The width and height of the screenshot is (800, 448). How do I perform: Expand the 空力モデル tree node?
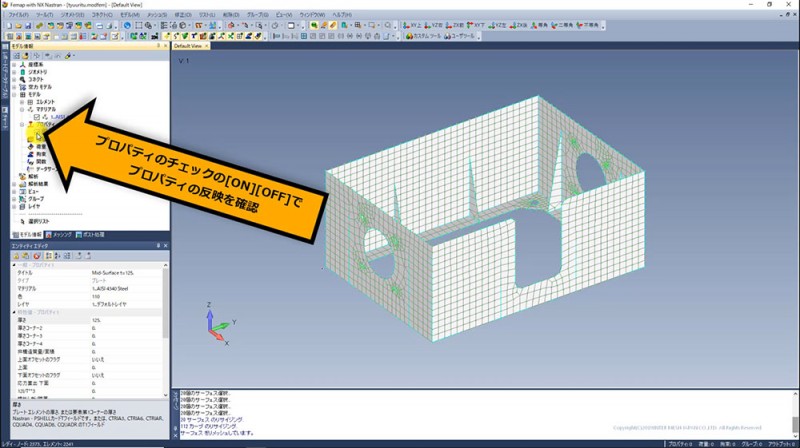[x=14, y=87]
